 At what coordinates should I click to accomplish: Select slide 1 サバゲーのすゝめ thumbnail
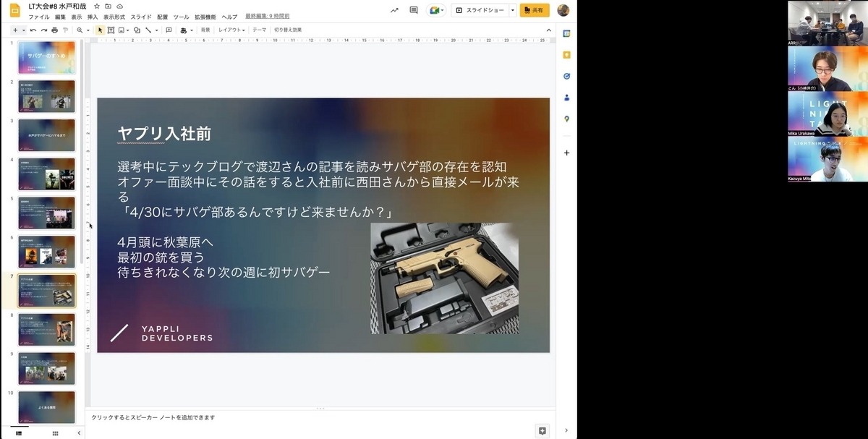pyautogui.click(x=46, y=57)
